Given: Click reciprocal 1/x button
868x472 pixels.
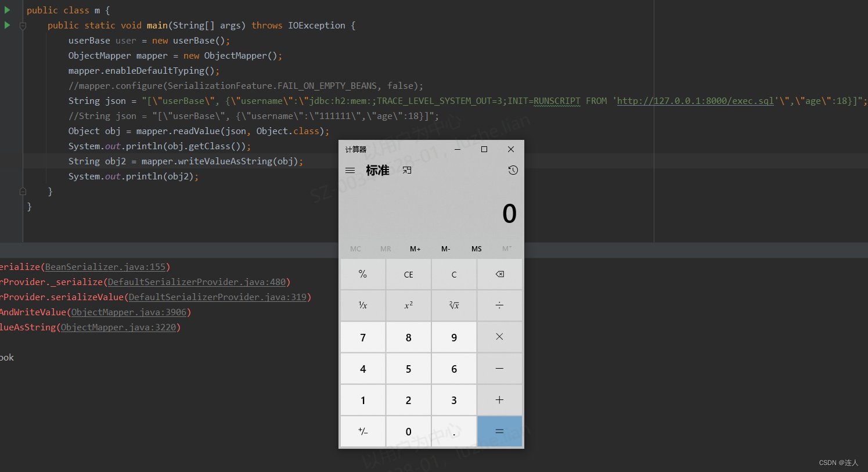Looking at the screenshot, I should [x=363, y=305].
